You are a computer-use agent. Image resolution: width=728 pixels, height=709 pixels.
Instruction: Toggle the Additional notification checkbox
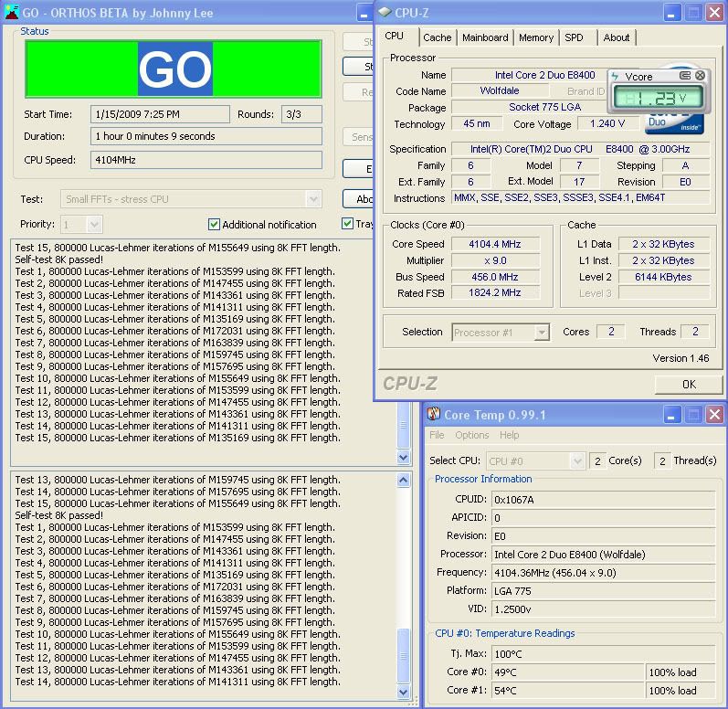(214, 225)
